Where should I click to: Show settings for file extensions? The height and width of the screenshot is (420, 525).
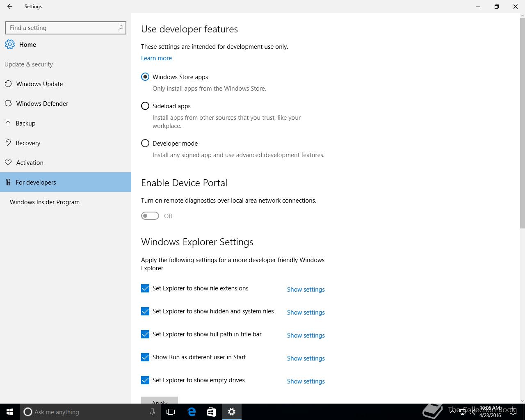point(306,290)
